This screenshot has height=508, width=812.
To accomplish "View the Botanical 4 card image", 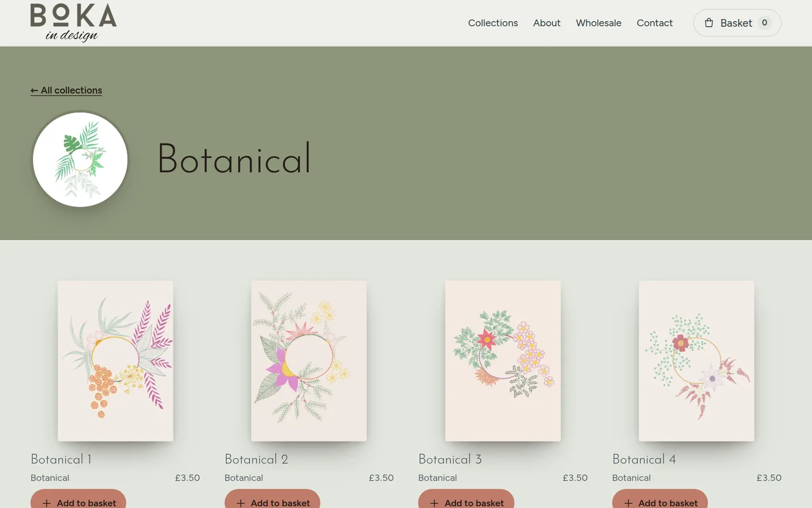I will [697, 361].
